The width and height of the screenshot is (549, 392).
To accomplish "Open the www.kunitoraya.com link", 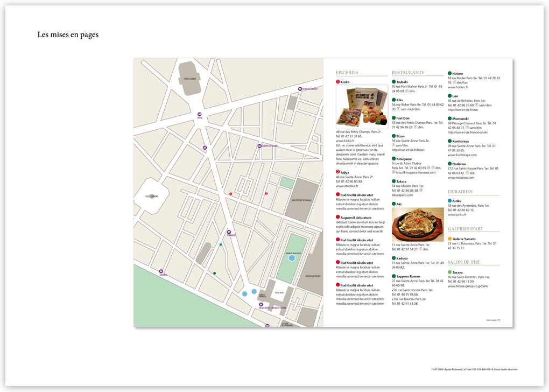I will 462,155.
